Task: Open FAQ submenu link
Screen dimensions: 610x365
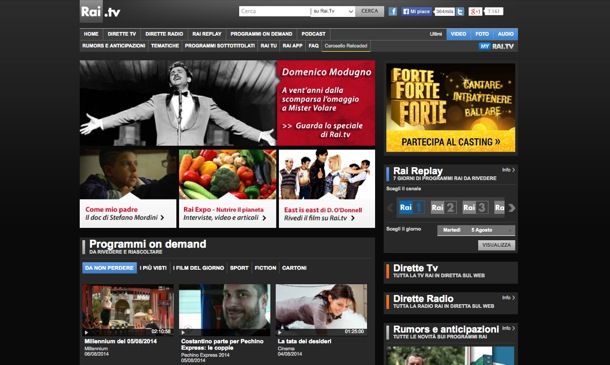Action: pos(314,46)
